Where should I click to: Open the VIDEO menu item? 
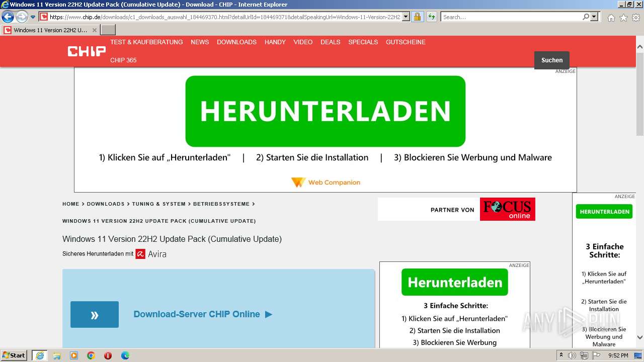[303, 42]
